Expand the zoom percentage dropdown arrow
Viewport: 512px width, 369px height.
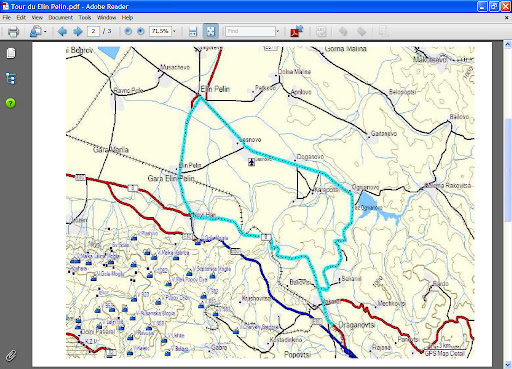click(174, 31)
